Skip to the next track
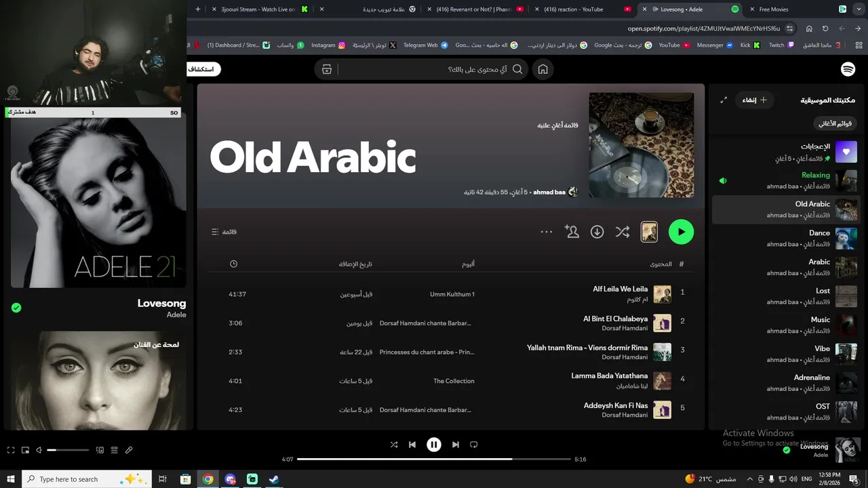The image size is (868, 488). (456, 445)
